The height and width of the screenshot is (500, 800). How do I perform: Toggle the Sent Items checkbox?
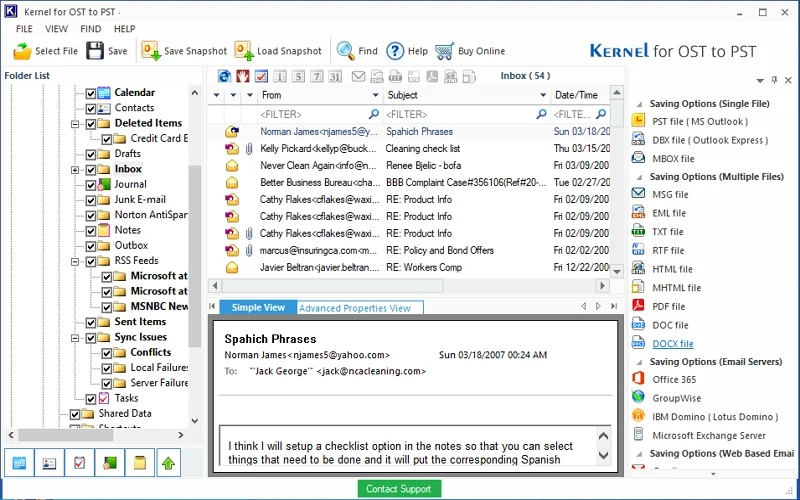91,322
